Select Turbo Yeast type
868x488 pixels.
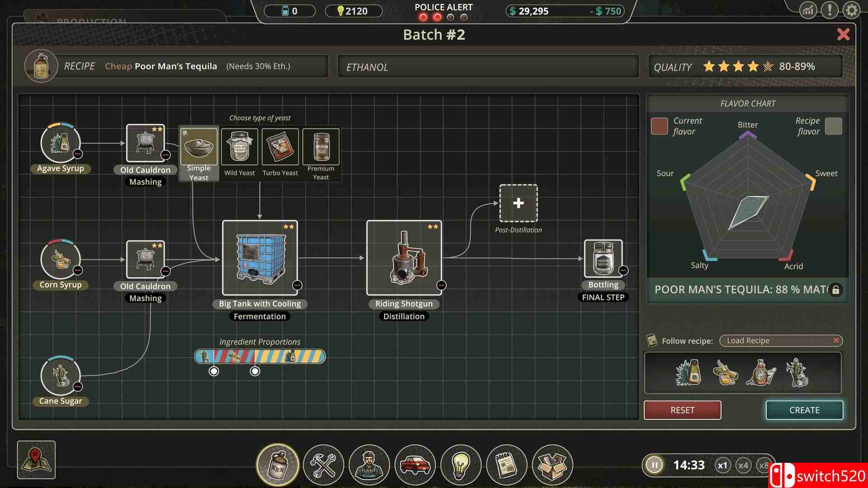click(280, 147)
